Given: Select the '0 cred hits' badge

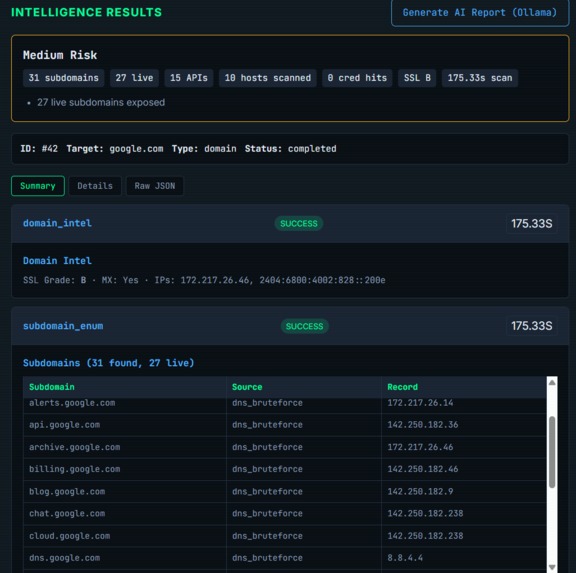Looking at the screenshot, I should coord(357,78).
